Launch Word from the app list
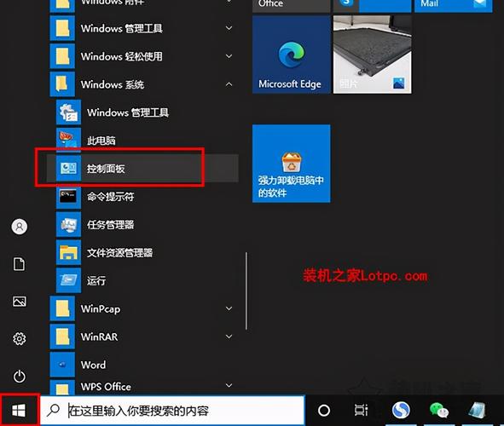The width and height of the screenshot is (504, 426). coord(93,365)
